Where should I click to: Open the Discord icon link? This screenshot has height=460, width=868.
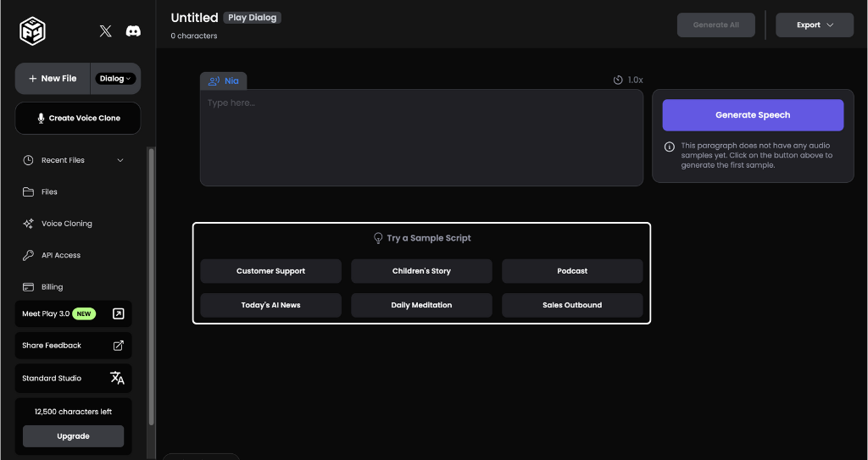click(x=133, y=31)
